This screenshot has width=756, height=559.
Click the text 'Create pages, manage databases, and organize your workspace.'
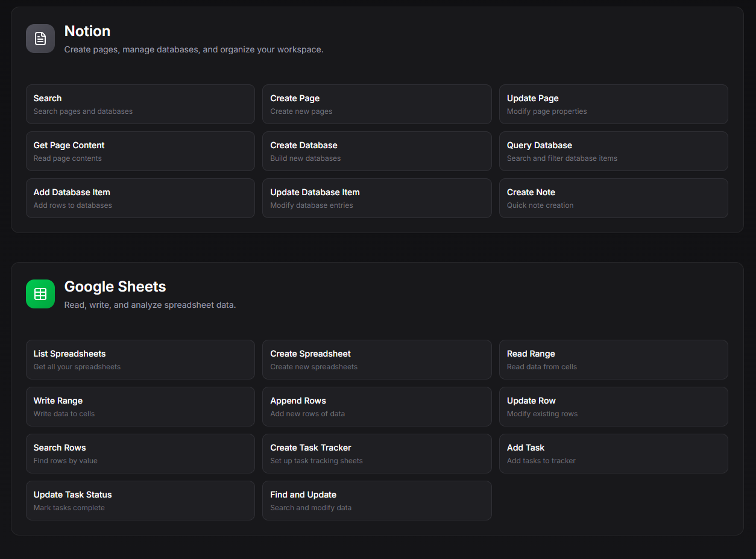click(x=194, y=49)
